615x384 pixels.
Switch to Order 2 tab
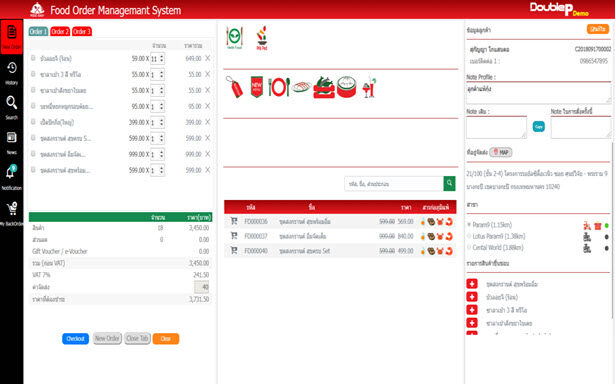click(x=60, y=31)
